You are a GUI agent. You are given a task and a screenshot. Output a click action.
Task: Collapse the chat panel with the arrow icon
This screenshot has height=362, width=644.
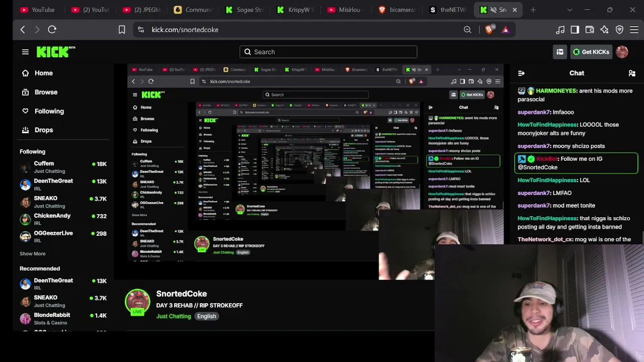(x=521, y=73)
